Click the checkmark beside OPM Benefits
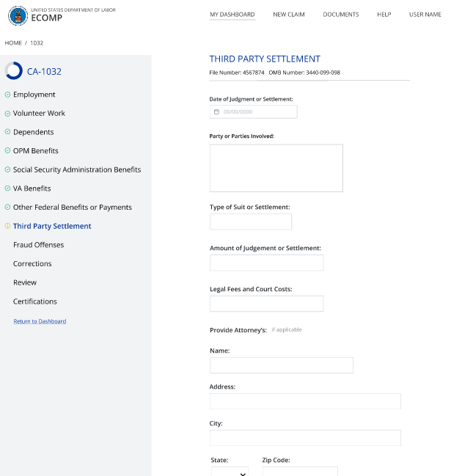Image resolution: width=451 pixels, height=476 pixels. point(7,151)
